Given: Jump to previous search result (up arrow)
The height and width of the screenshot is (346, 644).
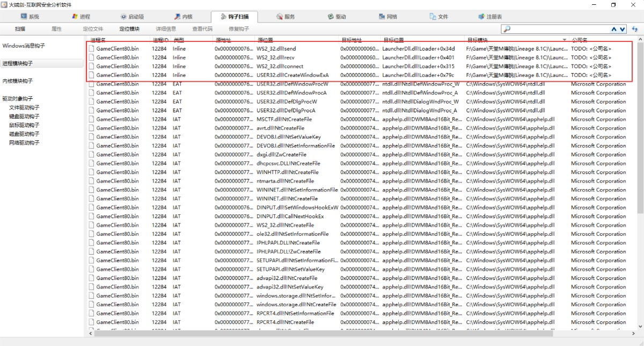Looking at the screenshot, I should [614, 29].
